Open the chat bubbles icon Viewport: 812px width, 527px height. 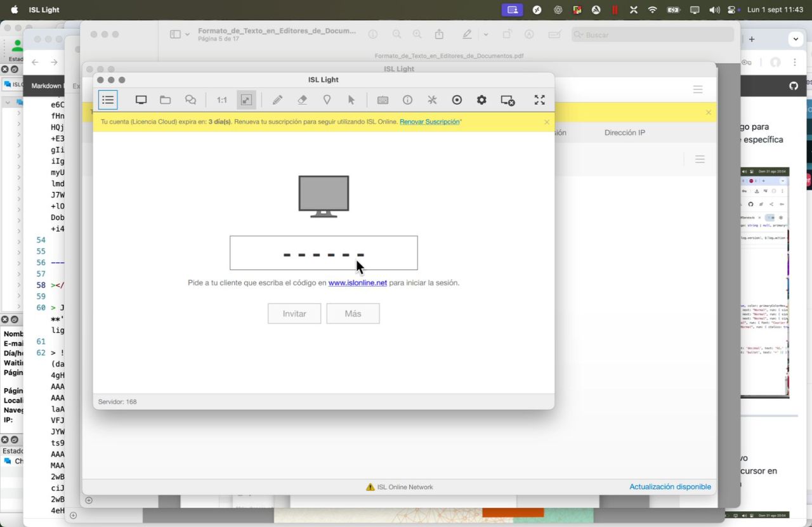click(190, 100)
